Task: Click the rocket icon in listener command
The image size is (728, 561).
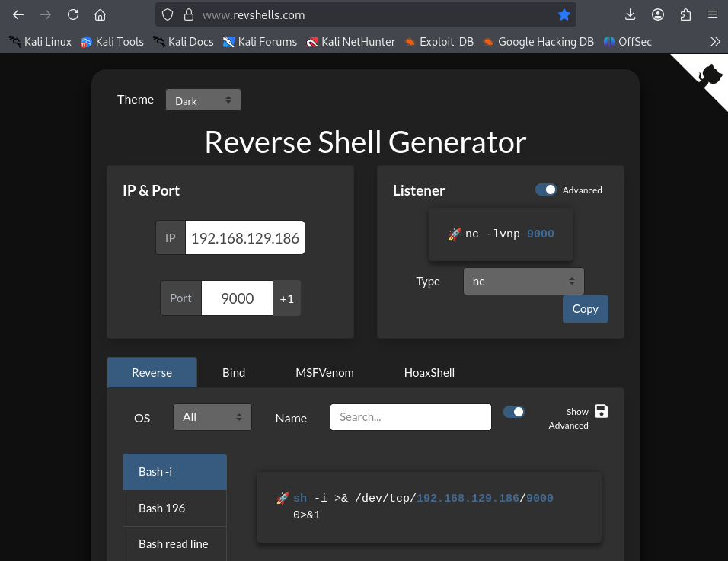Action: pyautogui.click(x=455, y=234)
